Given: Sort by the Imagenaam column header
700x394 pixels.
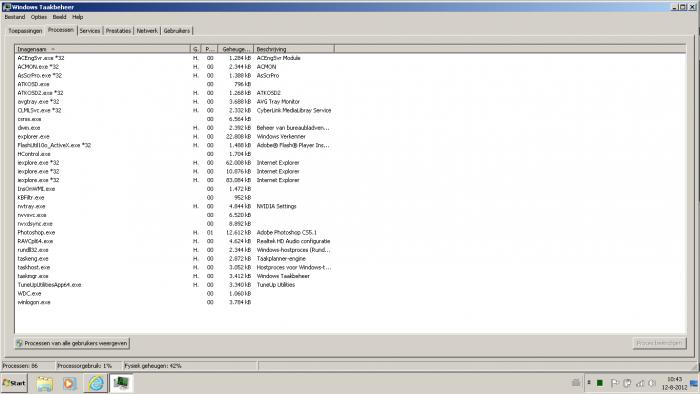Looking at the screenshot, I should (x=102, y=49).
